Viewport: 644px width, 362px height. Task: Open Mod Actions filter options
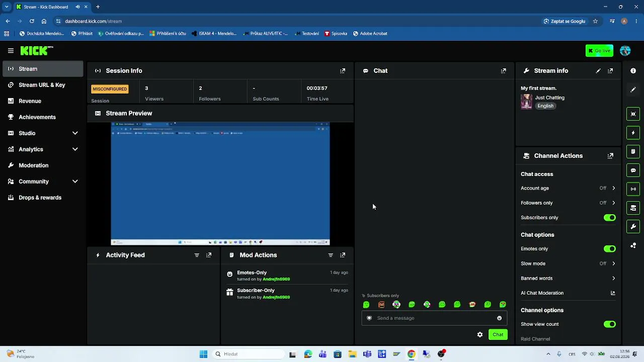tap(331, 255)
